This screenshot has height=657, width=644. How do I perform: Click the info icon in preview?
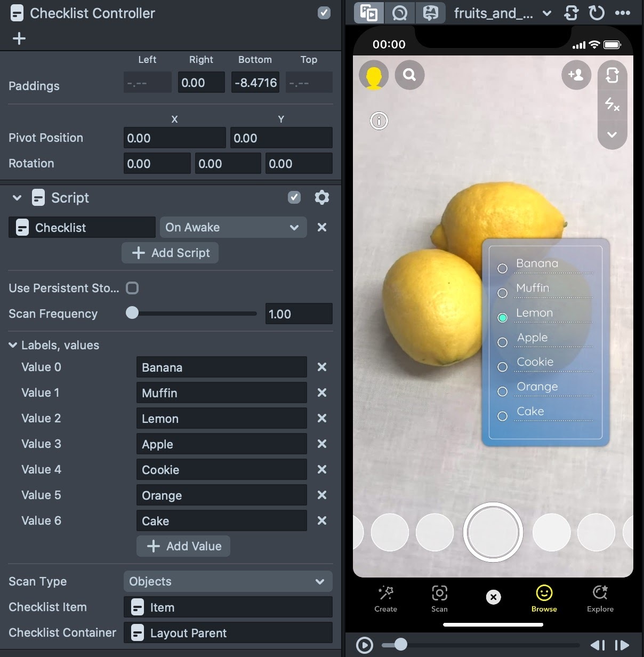pos(379,121)
